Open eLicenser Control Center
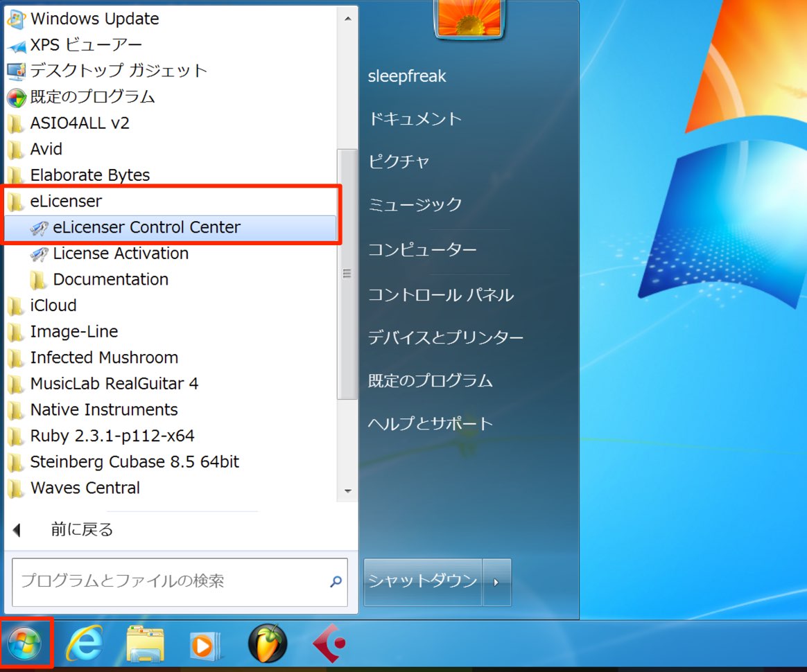The width and height of the screenshot is (807, 672). point(171,227)
